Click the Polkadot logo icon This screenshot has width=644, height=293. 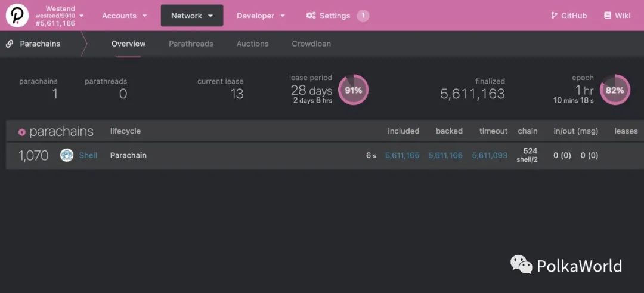(17, 16)
